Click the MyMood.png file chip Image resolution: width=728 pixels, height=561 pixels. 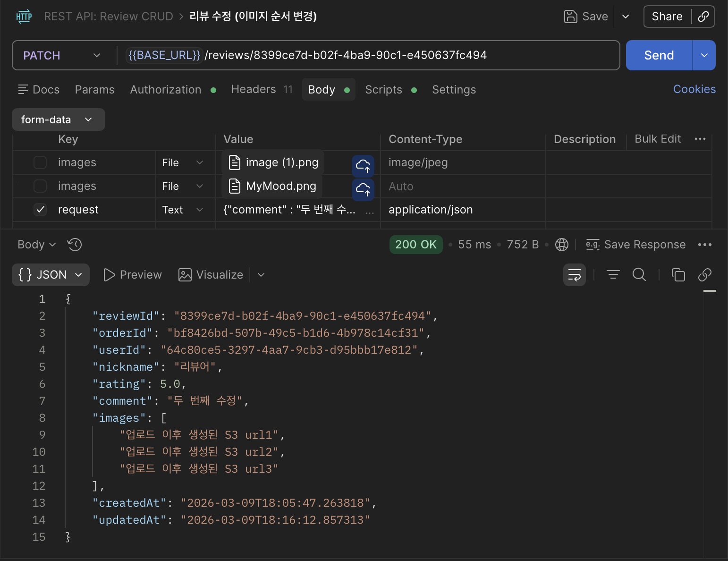[x=272, y=186]
